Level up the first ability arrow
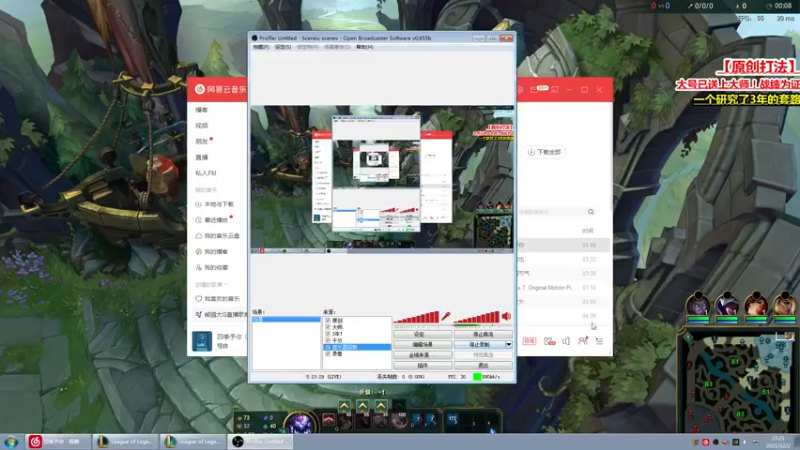Image resolution: width=800 pixels, height=450 pixels. 344,406
